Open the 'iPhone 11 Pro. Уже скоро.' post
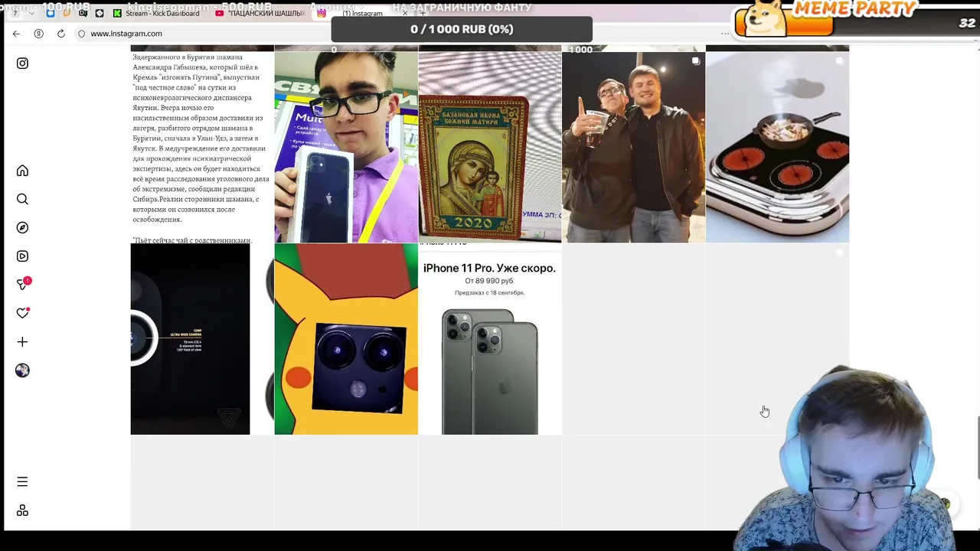Viewport: 980px width, 551px height. pyautogui.click(x=490, y=339)
